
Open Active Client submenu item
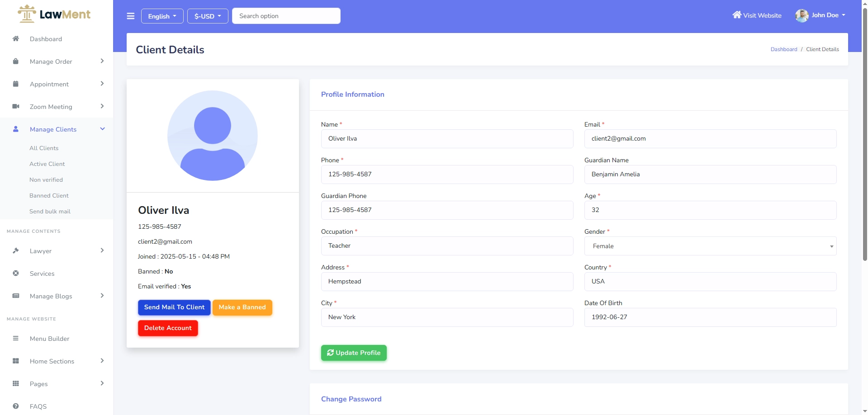tap(47, 164)
